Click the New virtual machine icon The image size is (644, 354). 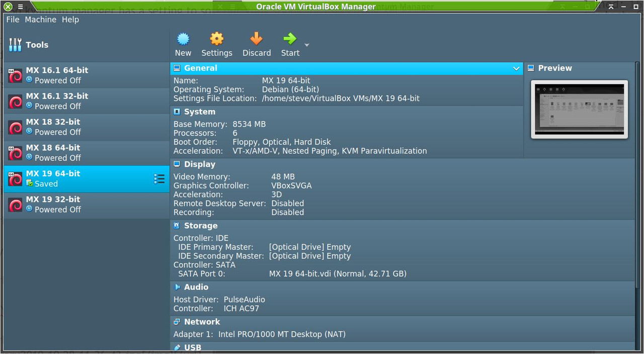tap(183, 39)
